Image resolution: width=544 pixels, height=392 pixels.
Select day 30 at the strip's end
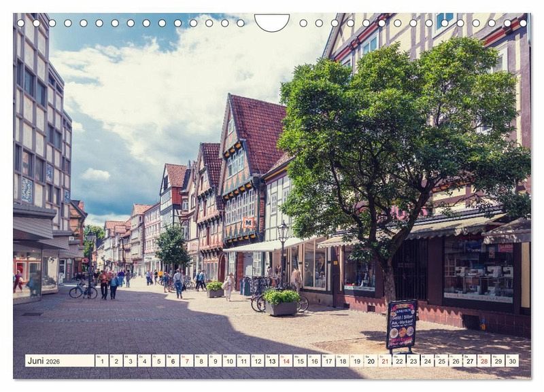511,361
